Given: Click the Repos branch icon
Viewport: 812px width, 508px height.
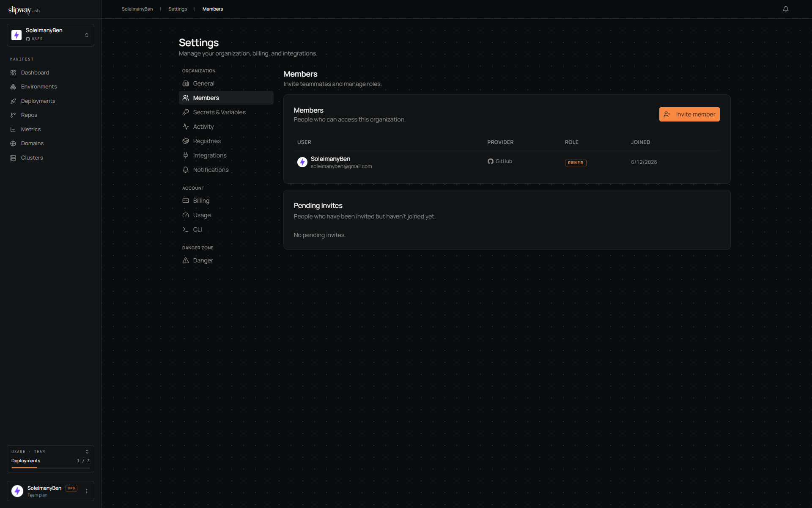Looking at the screenshot, I should (x=13, y=115).
